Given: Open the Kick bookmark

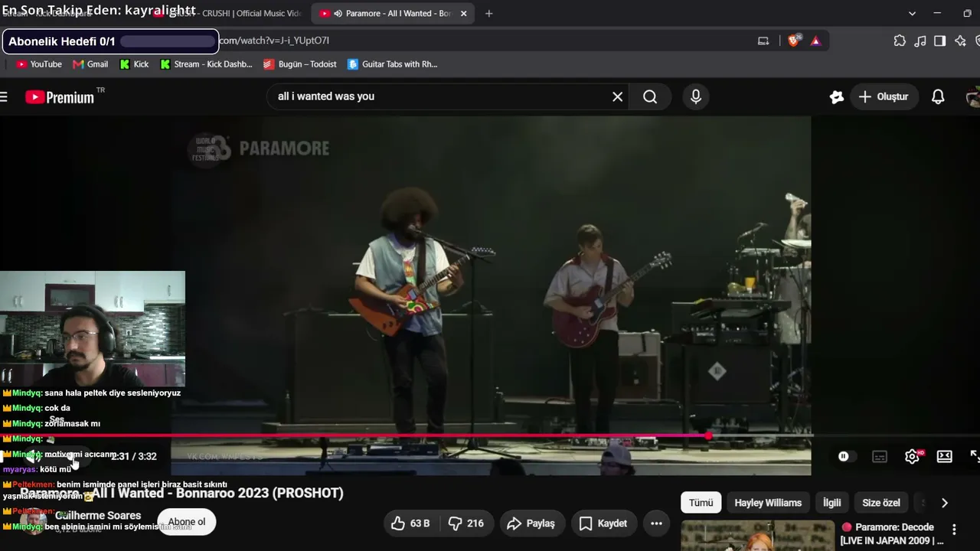Looking at the screenshot, I should coord(134,64).
